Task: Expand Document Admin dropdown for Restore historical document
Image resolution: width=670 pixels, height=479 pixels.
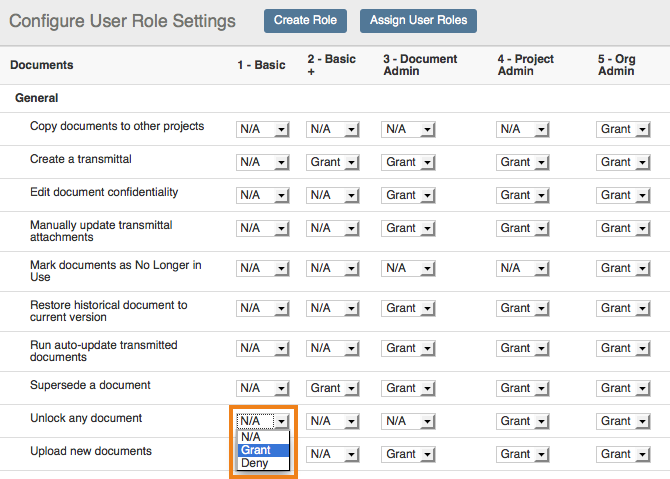Action: pos(408,308)
